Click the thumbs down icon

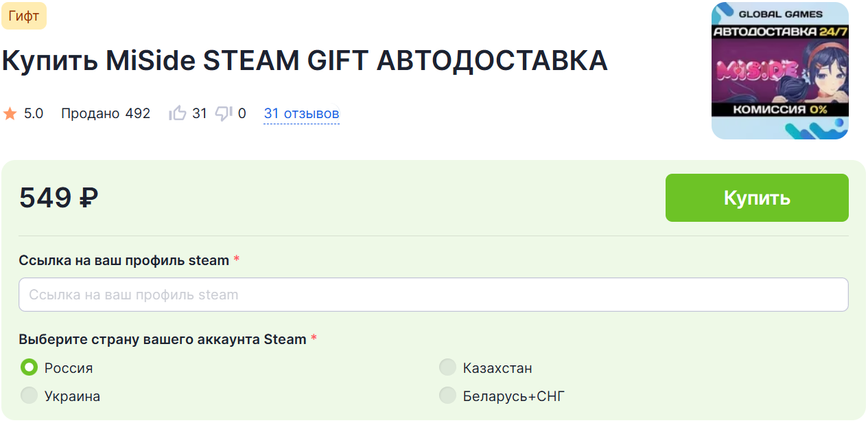(x=224, y=114)
